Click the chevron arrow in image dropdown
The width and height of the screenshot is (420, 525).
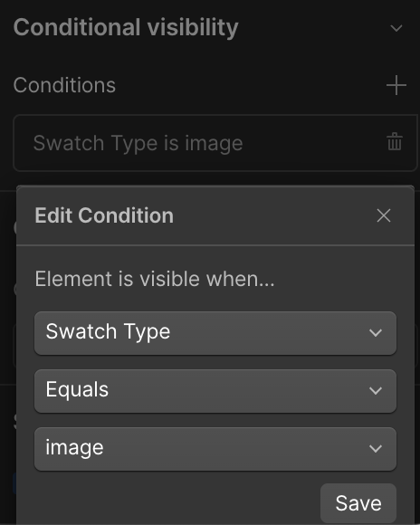tap(376, 449)
